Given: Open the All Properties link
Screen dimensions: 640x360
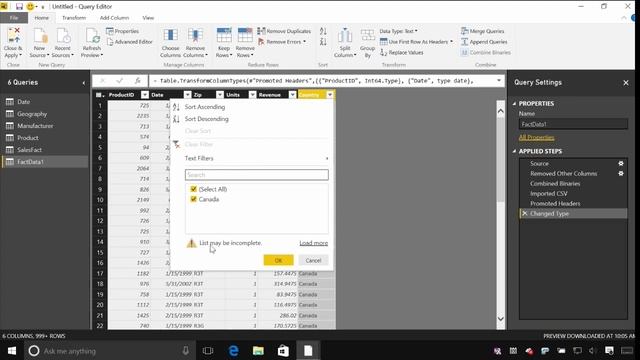Looking at the screenshot, I should [536, 138].
